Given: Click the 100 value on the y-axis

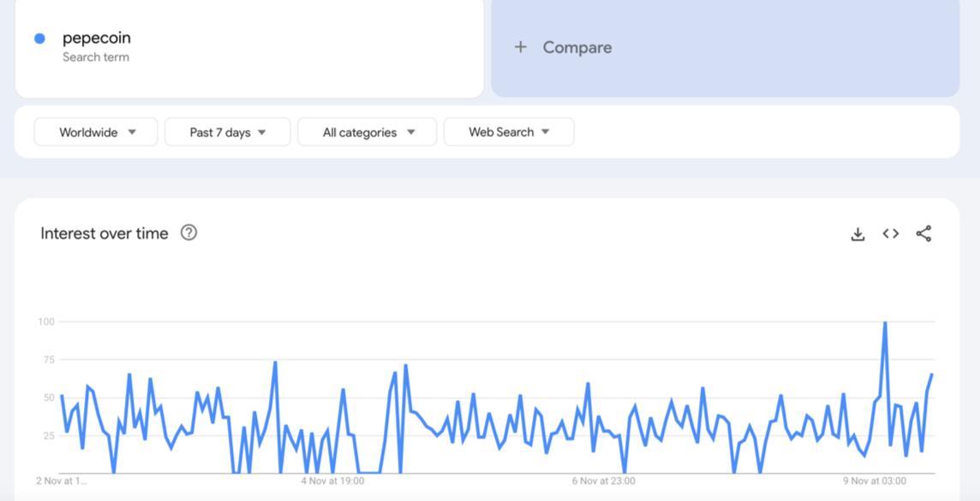Looking at the screenshot, I should coord(45,322).
